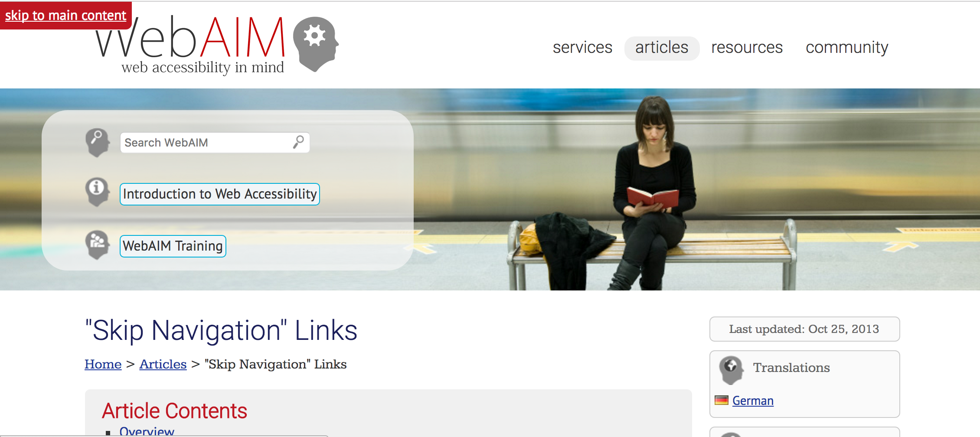Click the globe head Translations icon

pyautogui.click(x=731, y=370)
